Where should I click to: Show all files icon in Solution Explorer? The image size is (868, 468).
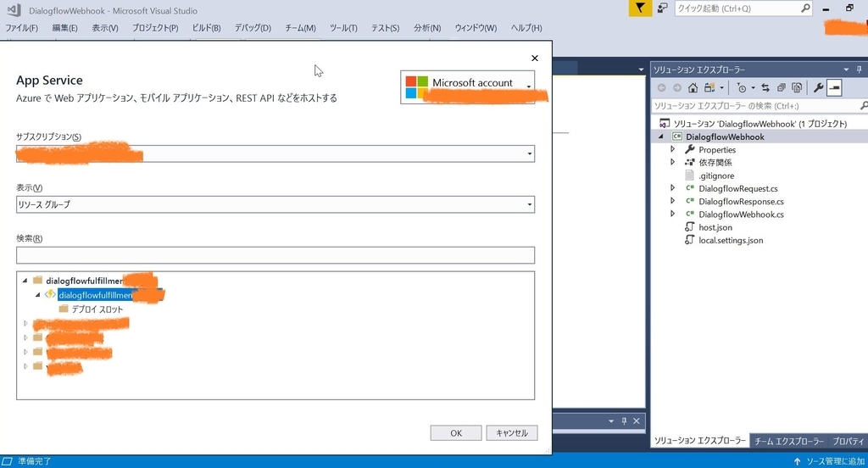coord(797,87)
